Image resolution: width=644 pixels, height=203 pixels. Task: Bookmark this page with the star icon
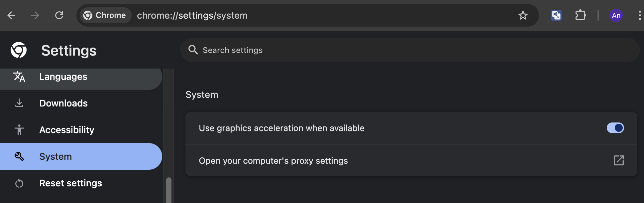point(523,15)
